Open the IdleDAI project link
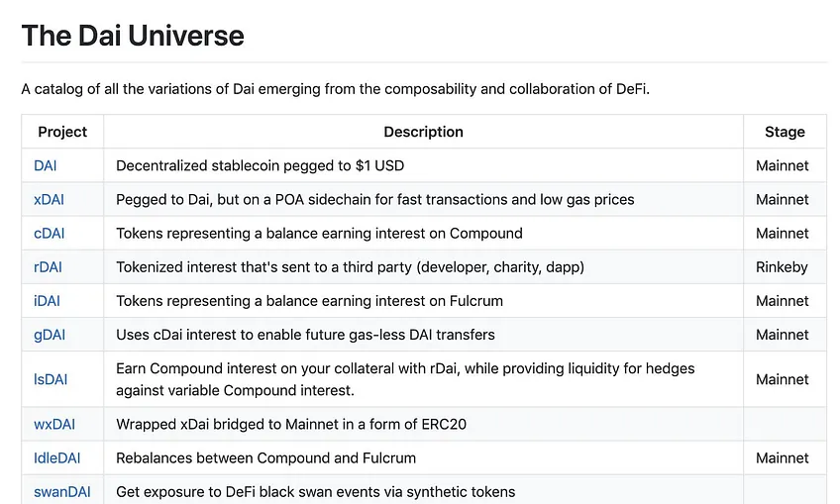 tap(56, 457)
